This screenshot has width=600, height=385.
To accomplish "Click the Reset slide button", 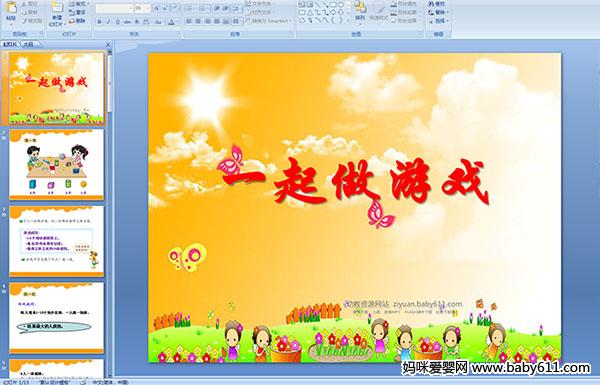I will (x=78, y=12).
